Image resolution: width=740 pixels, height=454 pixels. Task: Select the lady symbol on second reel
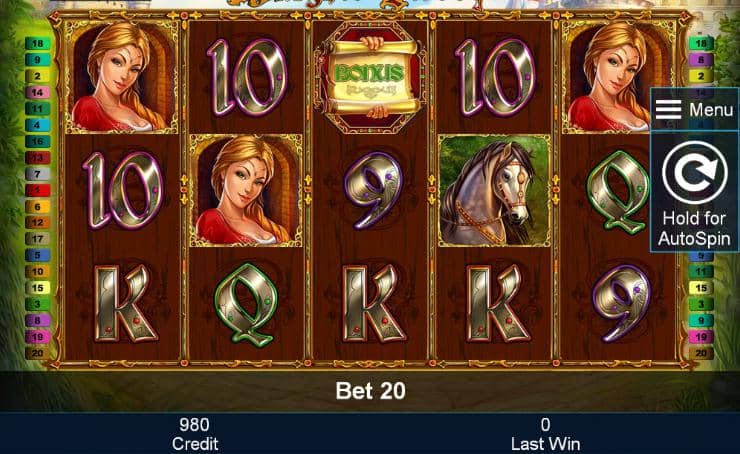pos(246,190)
